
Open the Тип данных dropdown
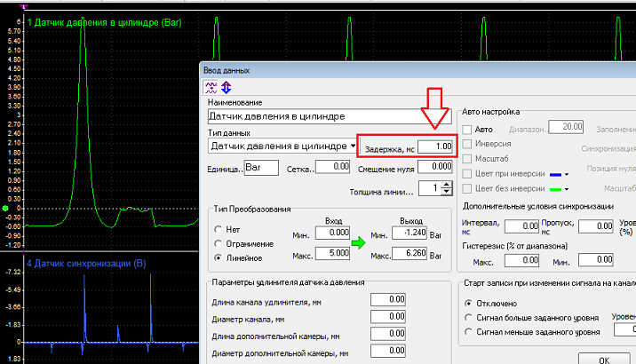[x=353, y=146]
